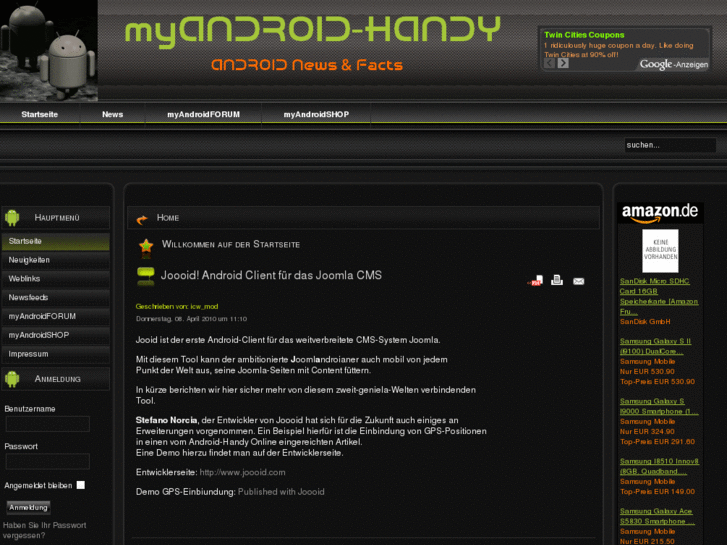The image size is (727, 545).
Task: Select Newsfeeds in the sidebar menu
Action: point(56,297)
